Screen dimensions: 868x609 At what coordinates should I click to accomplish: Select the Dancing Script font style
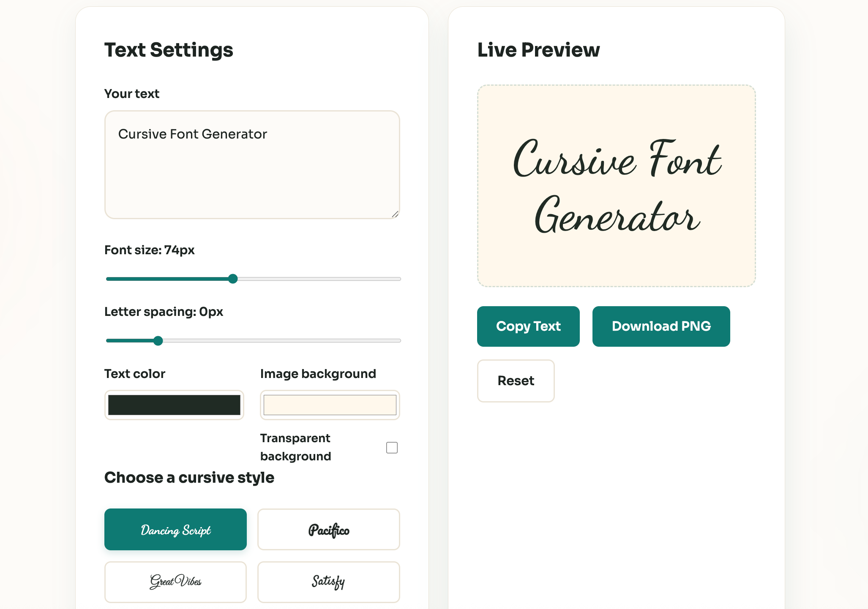point(175,529)
